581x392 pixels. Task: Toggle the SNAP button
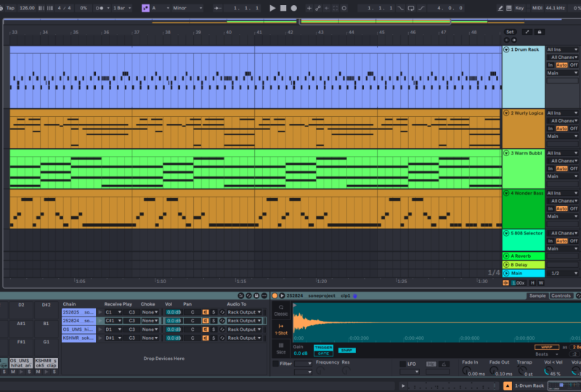[347, 350]
